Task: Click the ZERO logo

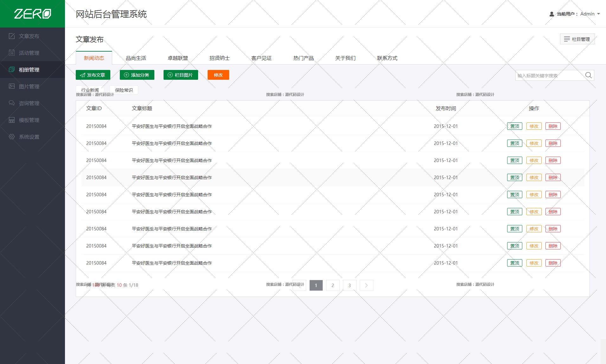Action: [x=32, y=14]
